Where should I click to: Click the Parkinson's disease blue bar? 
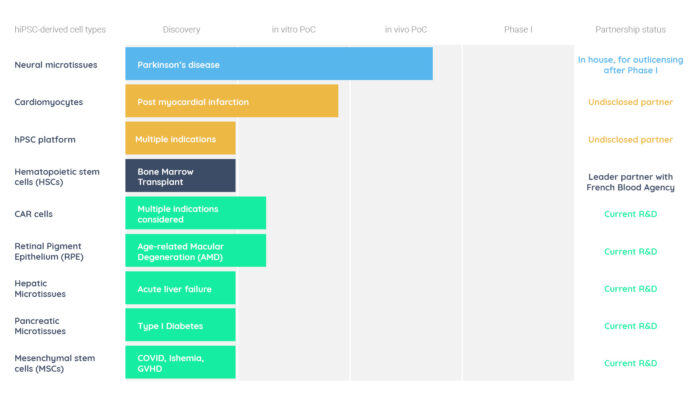coord(279,64)
